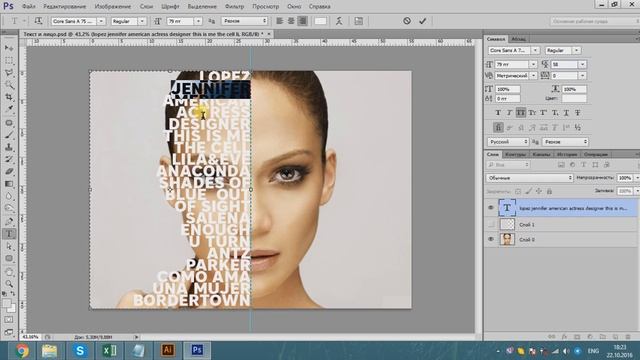Select the Gradient tool
This screenshot has height=360, width=640.
tap(9, 184)
